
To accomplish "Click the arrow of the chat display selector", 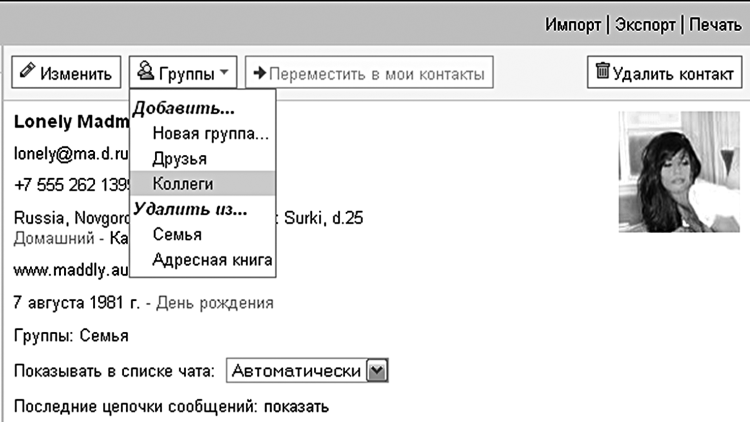I will point(376,371).
